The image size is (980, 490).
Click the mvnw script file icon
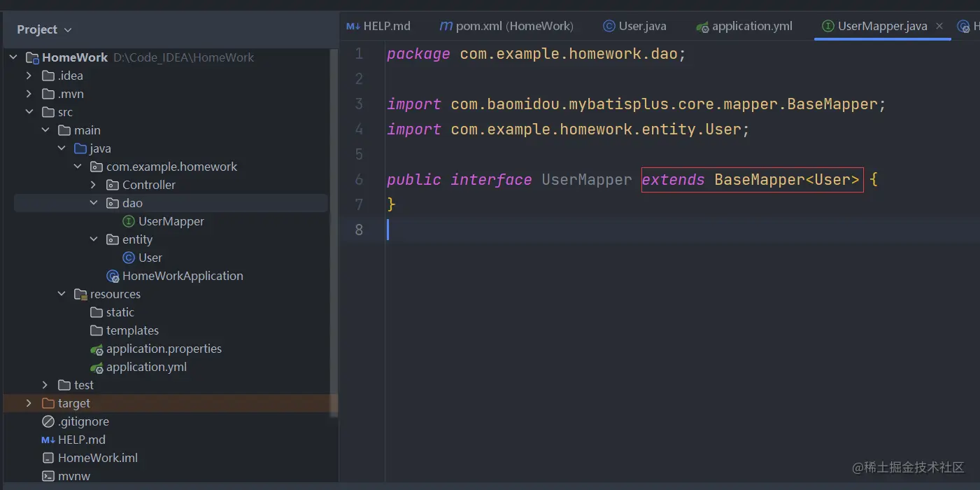click(x=48, y=476)
